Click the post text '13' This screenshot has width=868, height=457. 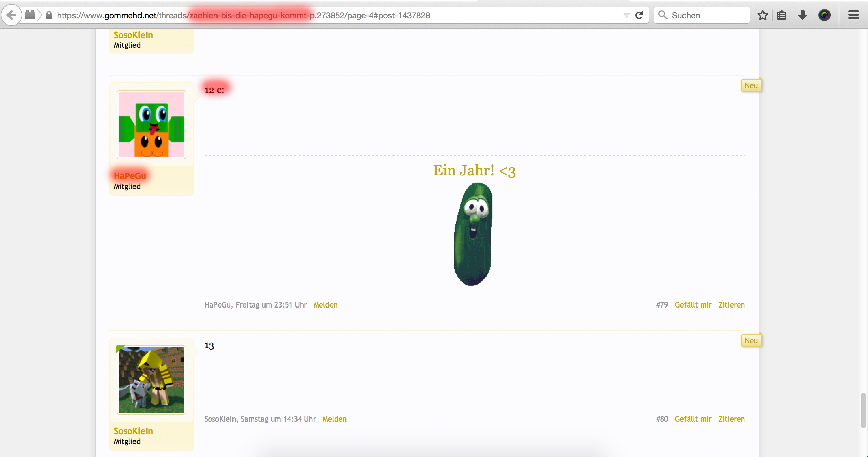pyautogui.click(x=209, y=346)
